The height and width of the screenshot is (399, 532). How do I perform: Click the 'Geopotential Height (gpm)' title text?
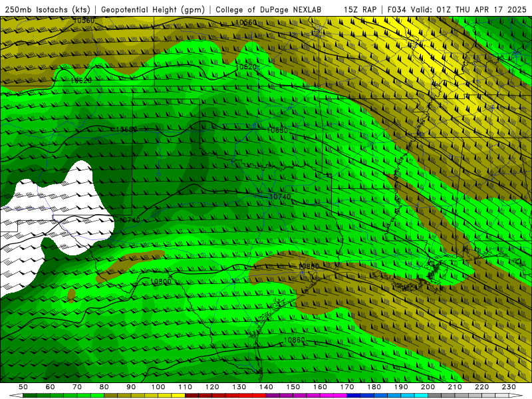pyautogui.click(x=153, y=9)
